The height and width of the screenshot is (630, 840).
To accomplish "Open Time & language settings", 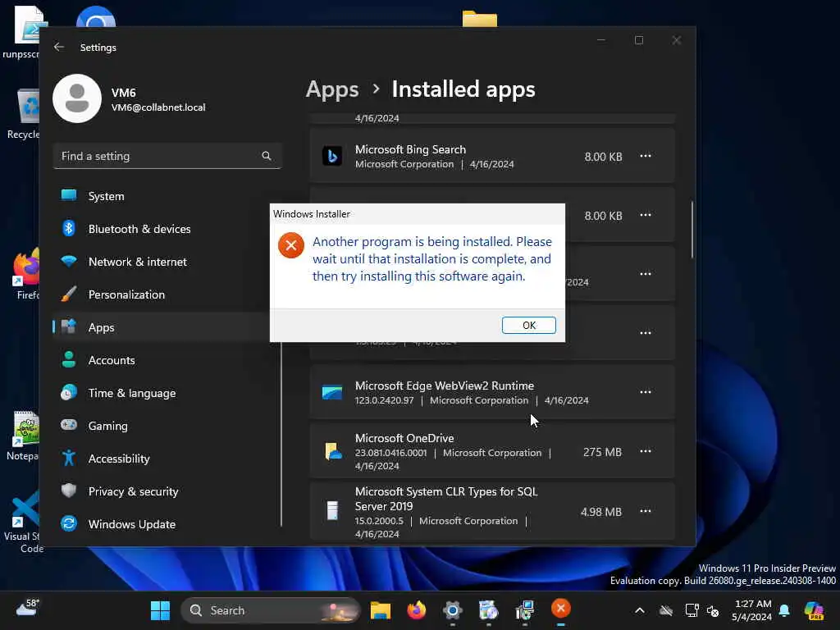I will 167,393.
